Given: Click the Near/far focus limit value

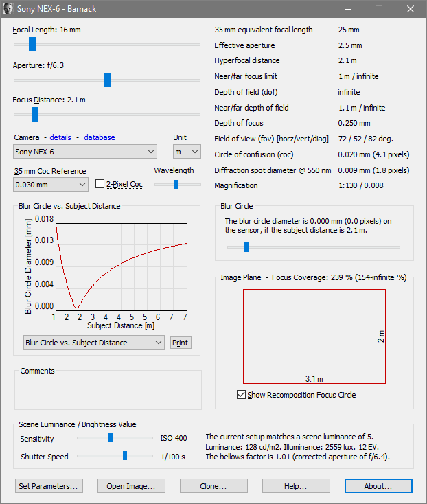Looking at the screenshot, I should click(x=358, y=76).
